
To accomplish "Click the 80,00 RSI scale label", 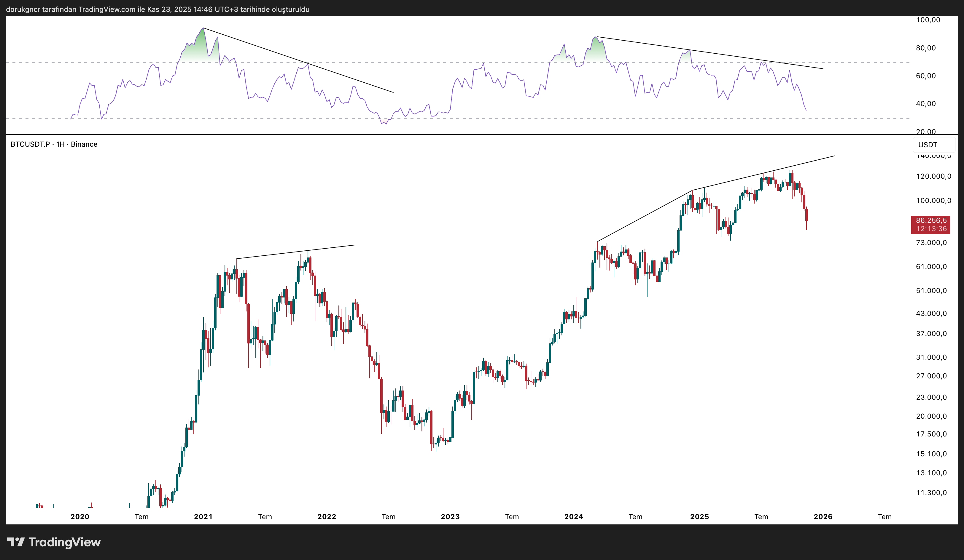I will (925, 48).
